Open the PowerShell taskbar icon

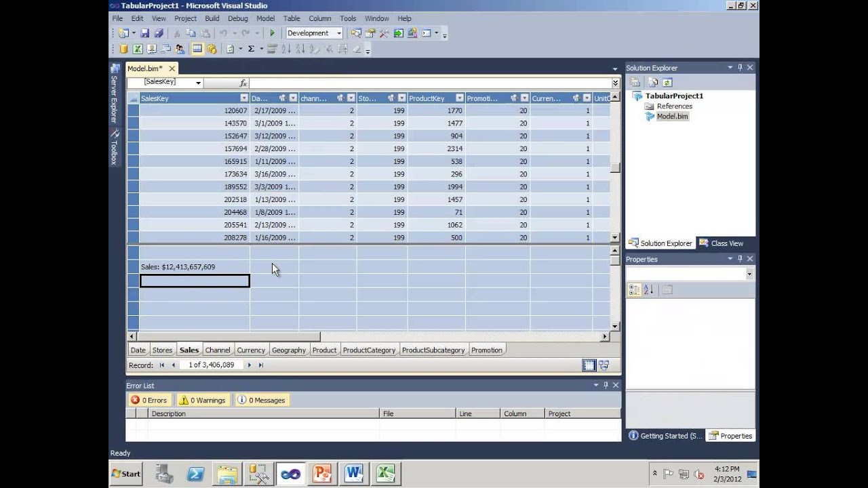(195, 474)
